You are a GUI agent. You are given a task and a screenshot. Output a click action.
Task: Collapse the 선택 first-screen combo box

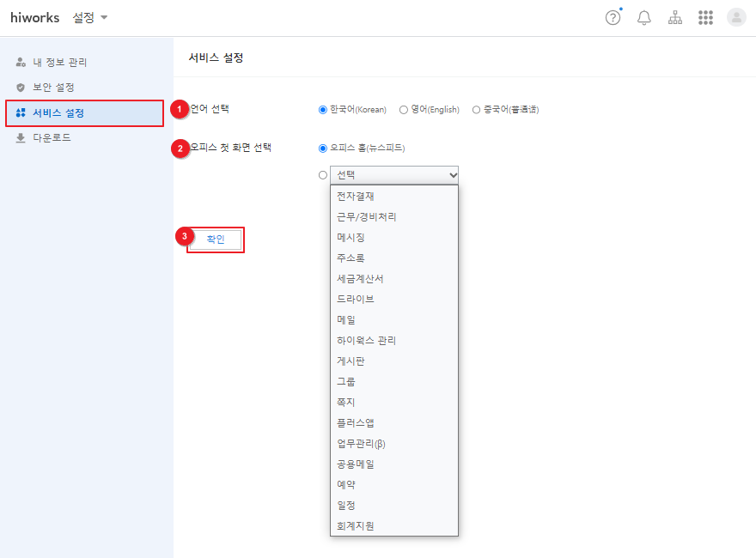point(394,175)
